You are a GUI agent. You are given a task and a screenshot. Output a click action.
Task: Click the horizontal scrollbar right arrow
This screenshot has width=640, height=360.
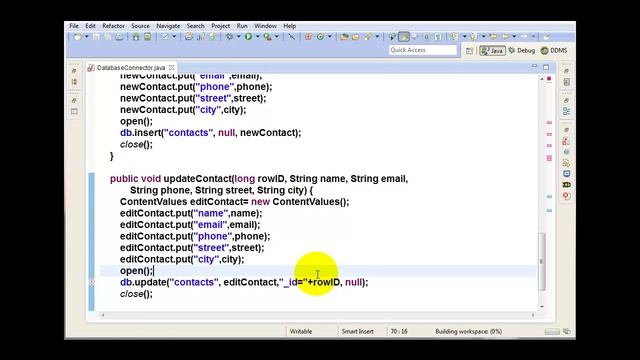tap(533, 315)
